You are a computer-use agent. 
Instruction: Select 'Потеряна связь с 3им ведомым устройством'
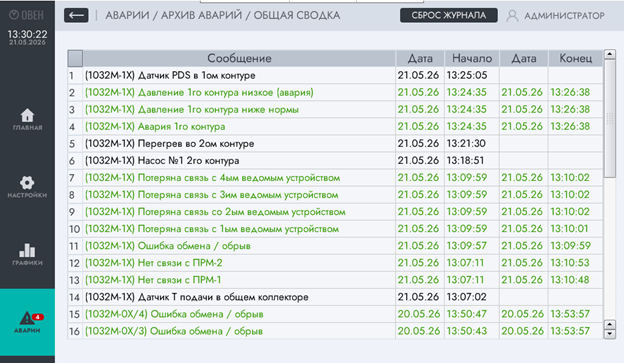[x=335, y=195]
